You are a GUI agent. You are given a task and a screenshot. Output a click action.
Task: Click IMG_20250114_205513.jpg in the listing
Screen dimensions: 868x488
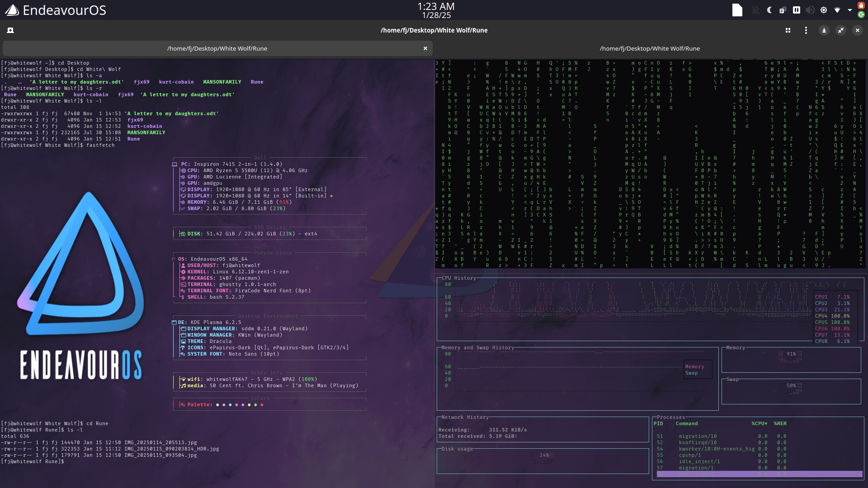point(160,442)
